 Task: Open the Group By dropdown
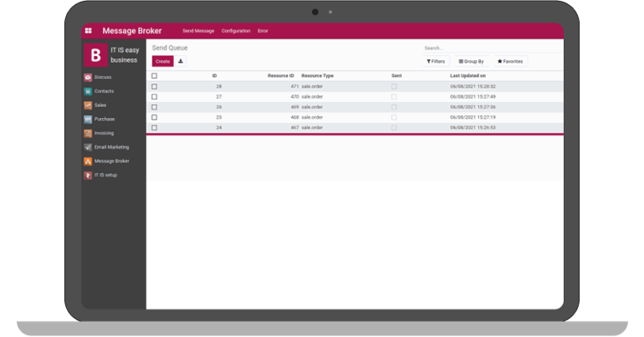click(472, 61)
